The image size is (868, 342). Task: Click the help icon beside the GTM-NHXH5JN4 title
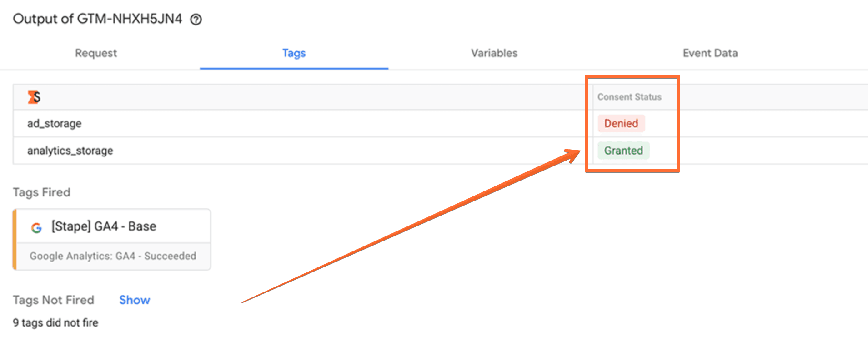[x=196, y=20]
